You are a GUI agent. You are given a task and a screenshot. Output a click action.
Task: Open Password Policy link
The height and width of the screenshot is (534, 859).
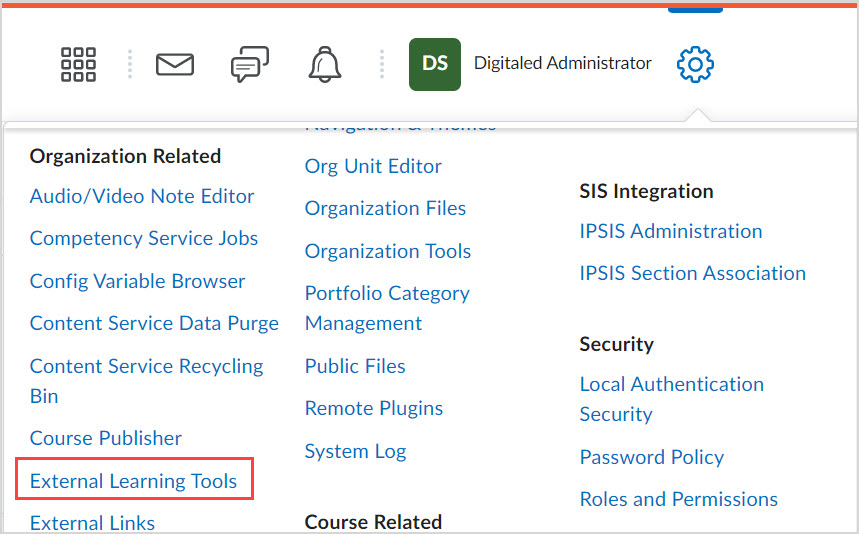point(652,457)
